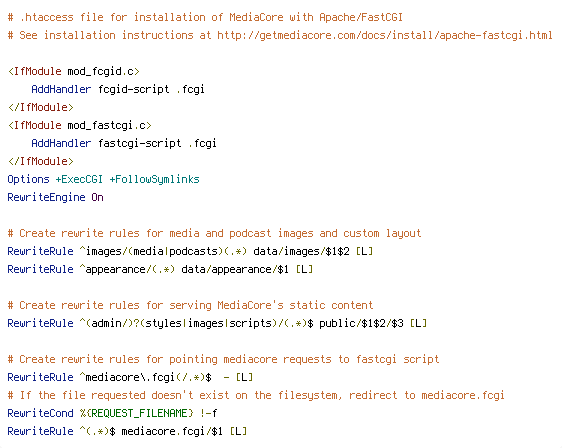
Task: Click the RewriteCond keyword
Action: point(40,413)
